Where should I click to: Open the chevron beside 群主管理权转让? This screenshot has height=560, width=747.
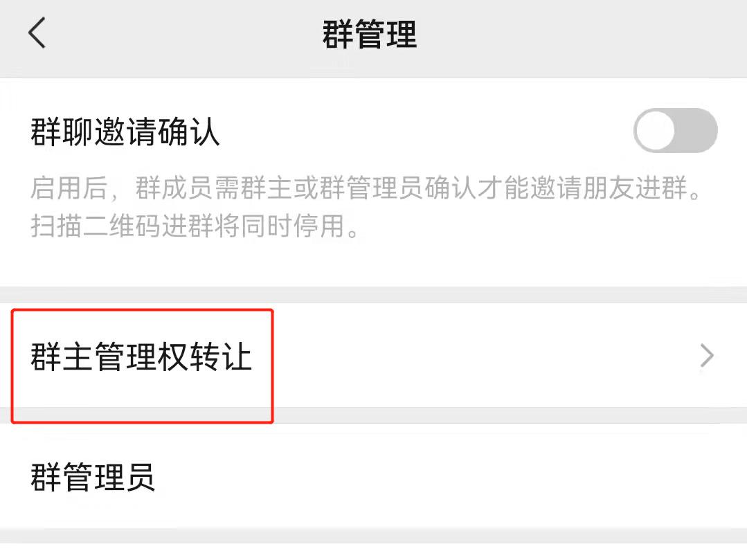pos(707,356)
